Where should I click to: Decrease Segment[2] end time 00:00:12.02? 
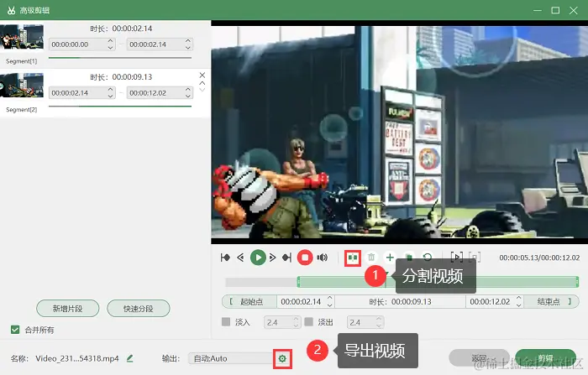click(x=188, y=96)
